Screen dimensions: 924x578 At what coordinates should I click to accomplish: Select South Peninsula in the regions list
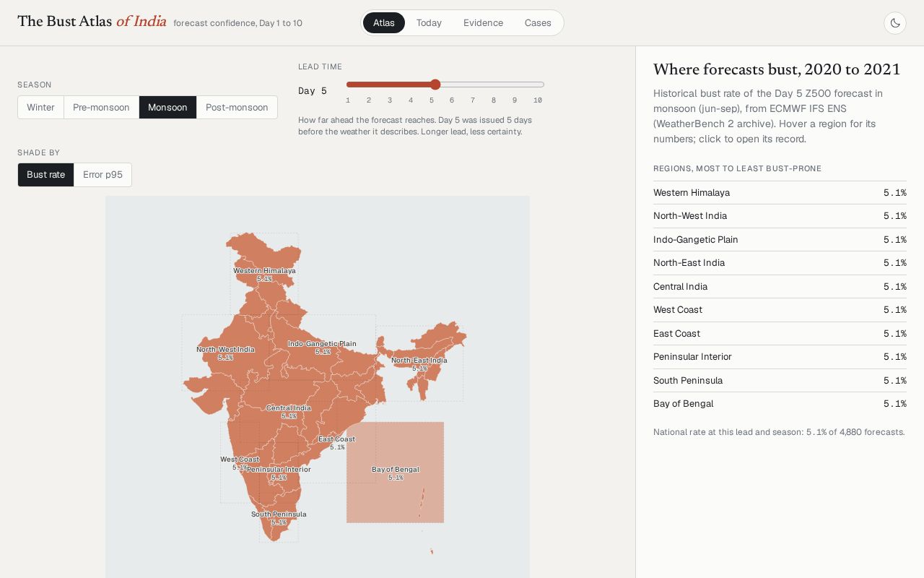780,381
